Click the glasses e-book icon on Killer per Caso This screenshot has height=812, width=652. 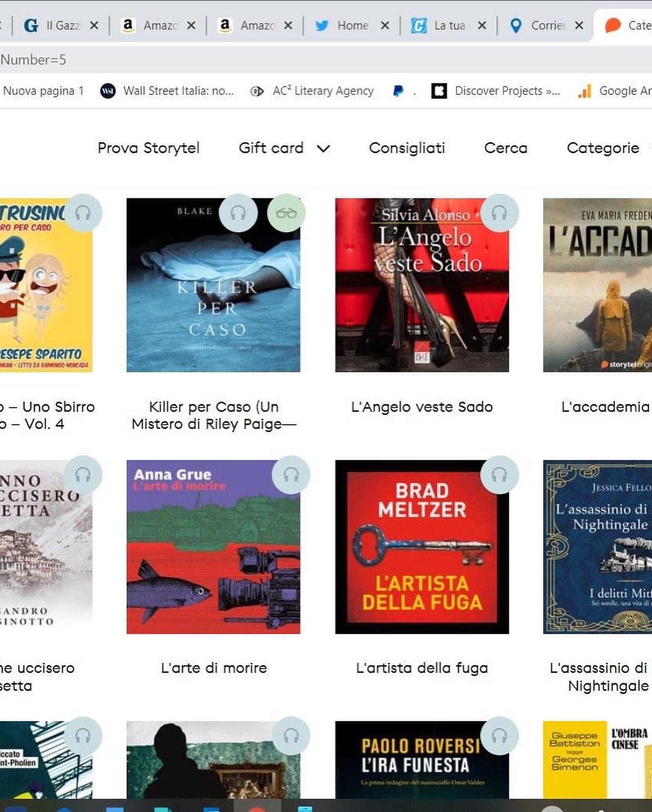tap(286, 213)
